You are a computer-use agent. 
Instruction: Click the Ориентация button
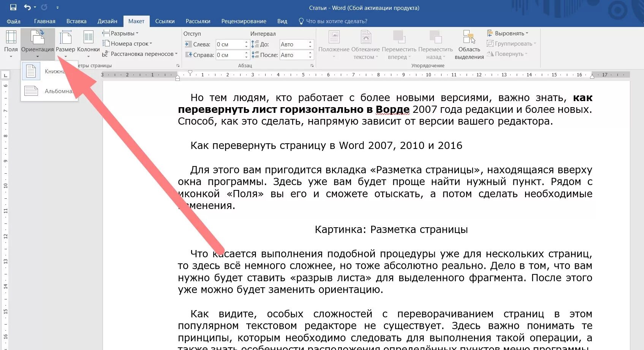click(38, 44)
